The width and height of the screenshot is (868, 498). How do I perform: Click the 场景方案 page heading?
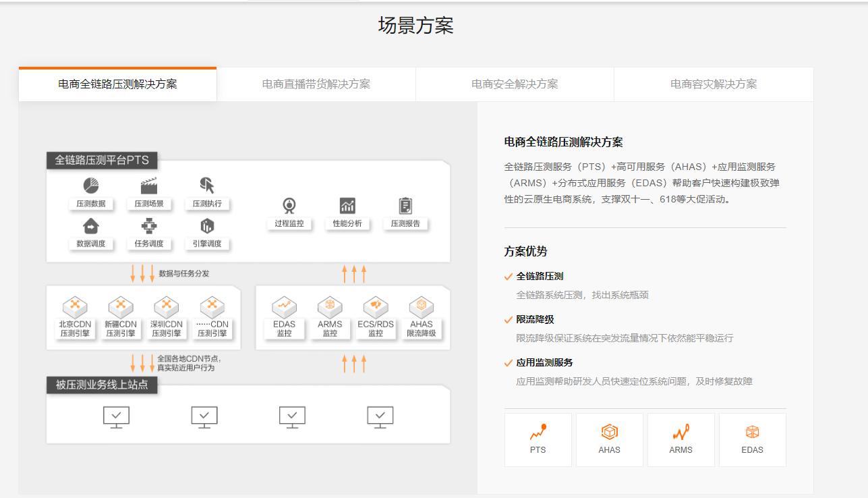[416, 26]
